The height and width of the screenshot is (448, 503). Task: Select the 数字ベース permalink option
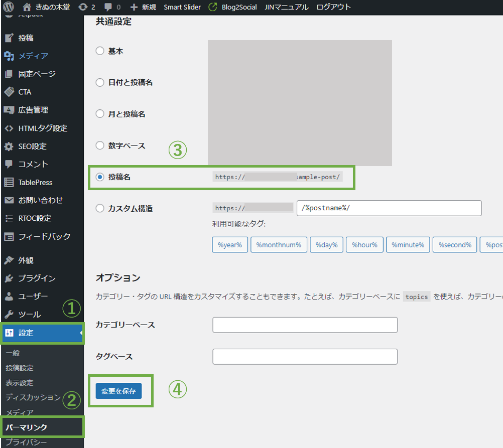pyautogui.click(x=99, y=145)
